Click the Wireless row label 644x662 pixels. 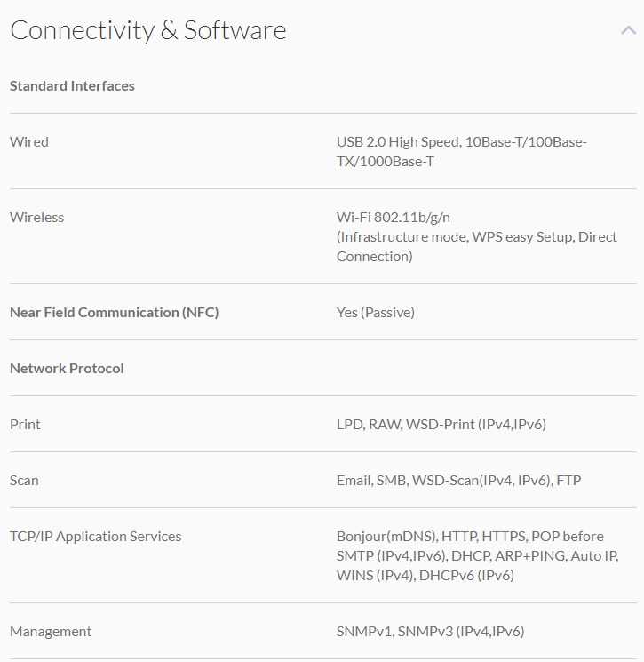coord(37,218)
